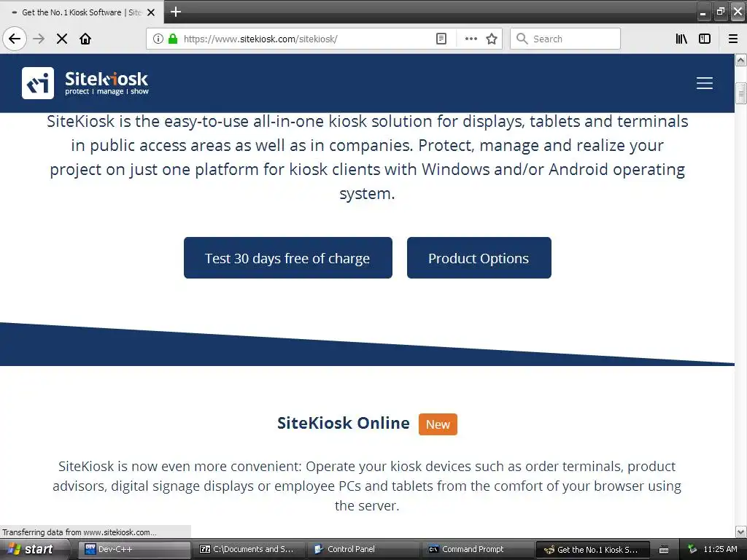This screenshot has height=560, width=747.
Task: Open the site's hamburger navigation menu
Action: pos(704,83)
